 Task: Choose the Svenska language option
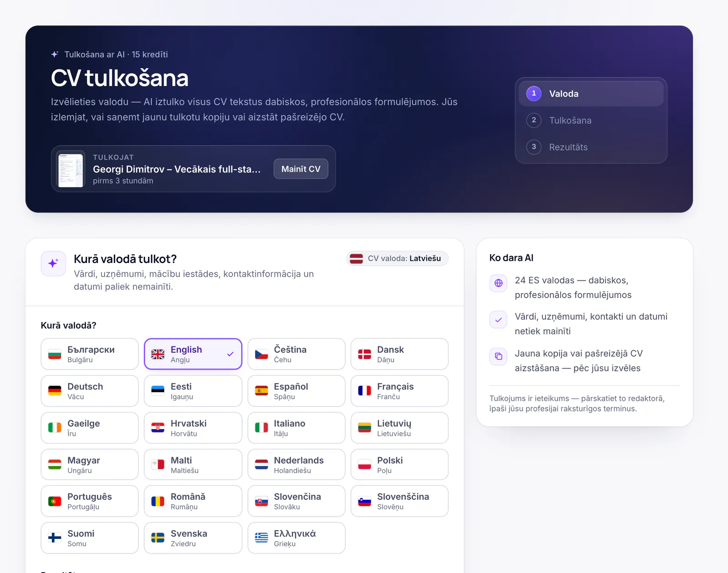click(x=193, y=538)
